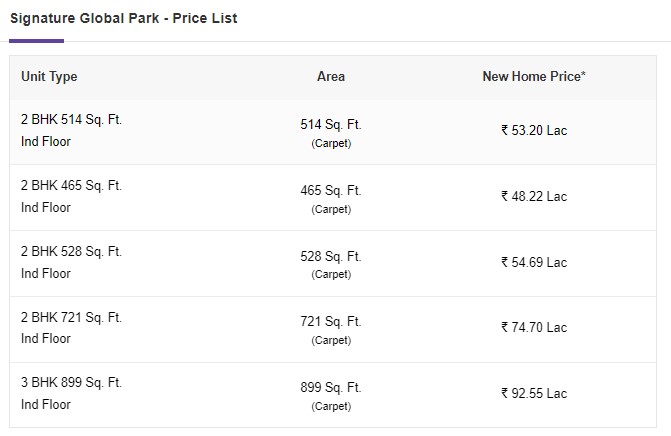The width and height of the screenshot is (671, 436).
Task: Open the 2 BHK 721 Sq. Ft. unit
Action: [x=71, y=317]
